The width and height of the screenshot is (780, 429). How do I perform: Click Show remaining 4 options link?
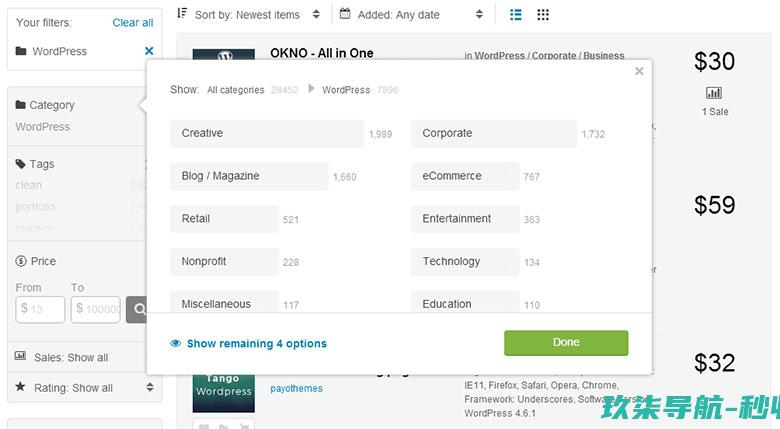coord(257,343)
